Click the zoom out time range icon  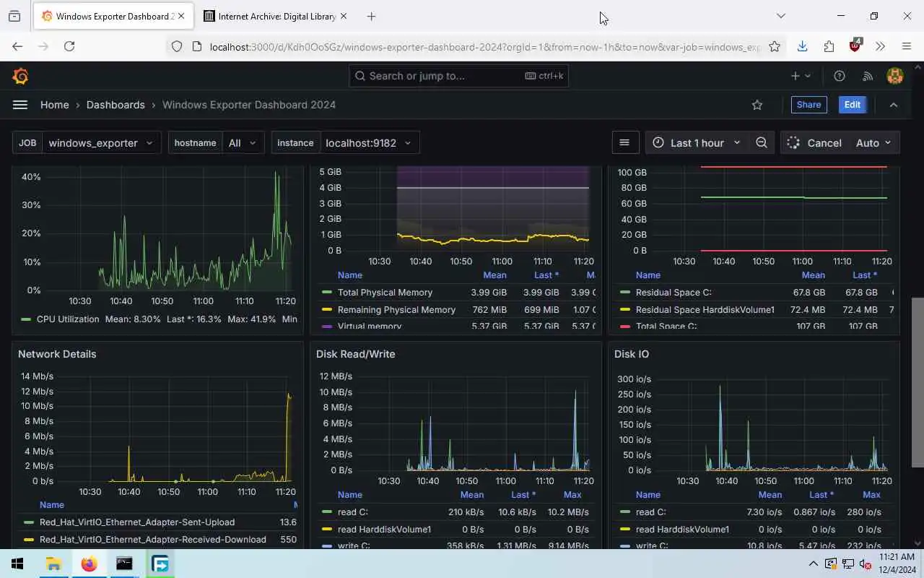click(x=762, y=143)
